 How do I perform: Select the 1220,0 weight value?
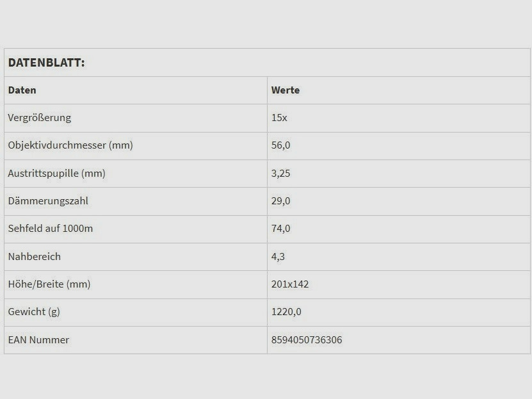[286, 312]
